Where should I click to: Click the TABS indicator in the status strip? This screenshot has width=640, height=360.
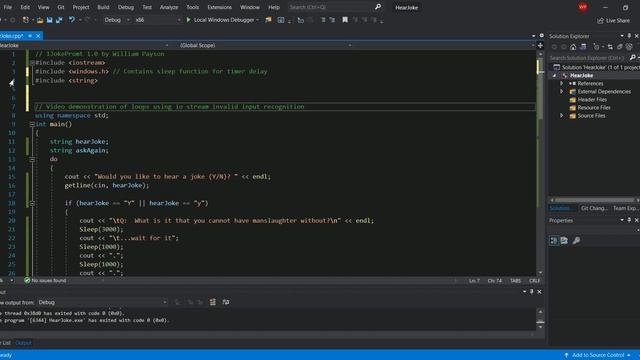[515, 281]
